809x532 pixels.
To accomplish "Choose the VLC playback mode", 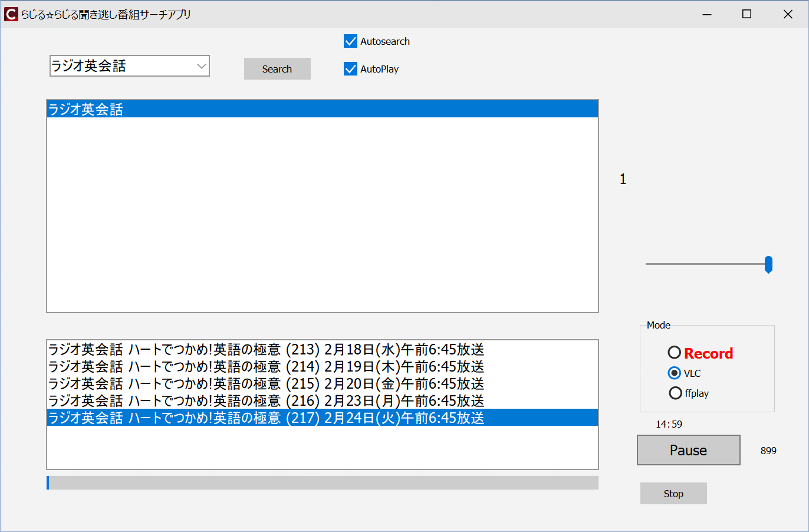I will (x=675, y=373).
